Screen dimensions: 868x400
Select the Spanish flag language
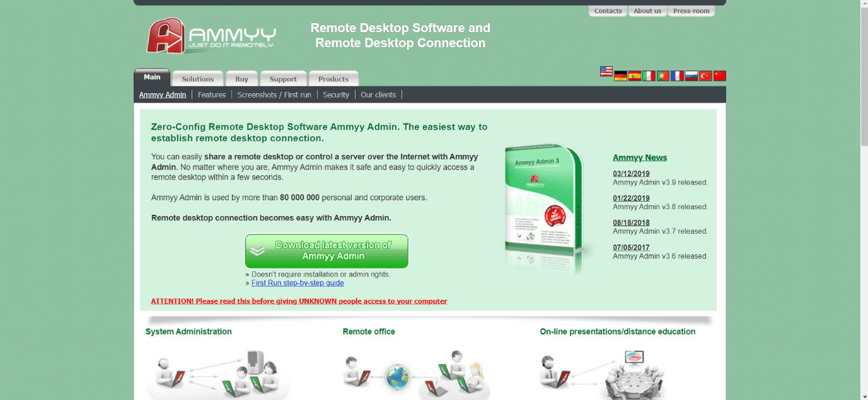click(635, 76)
